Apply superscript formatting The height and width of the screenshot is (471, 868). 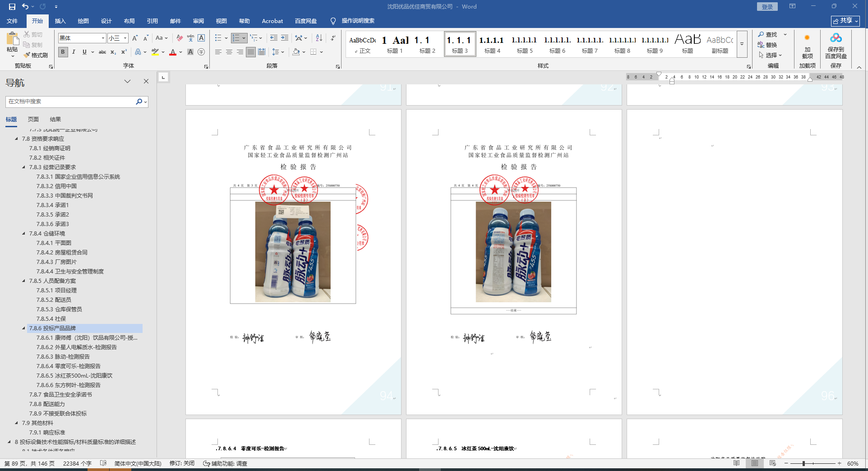pos(124,52)
